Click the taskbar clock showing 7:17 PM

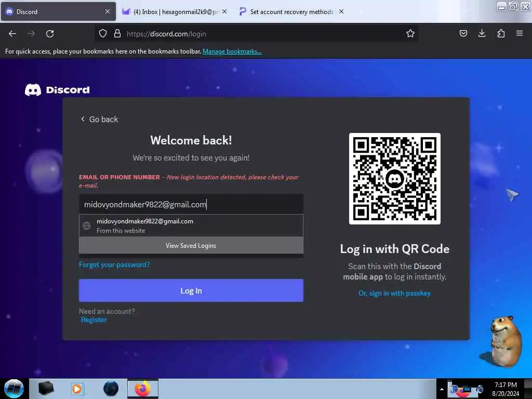point(506,389)
